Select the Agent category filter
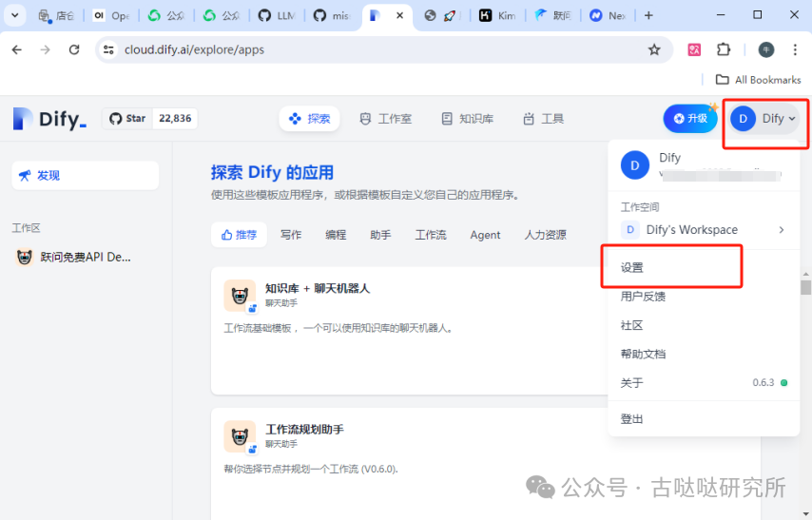Image resolution: width=812 pixels, height=520 pixels. pos(485,235)
